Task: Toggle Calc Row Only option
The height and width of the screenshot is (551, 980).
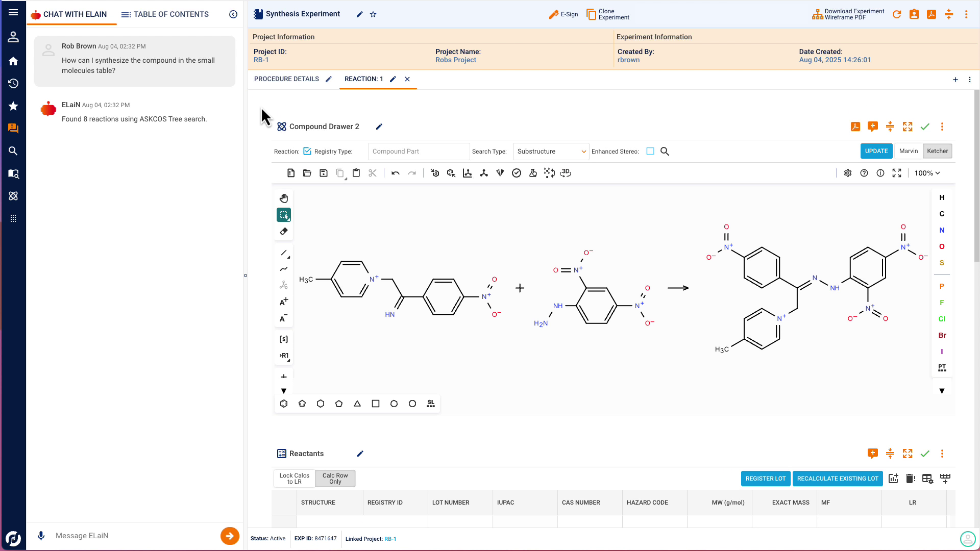Action: pos(335,479)
